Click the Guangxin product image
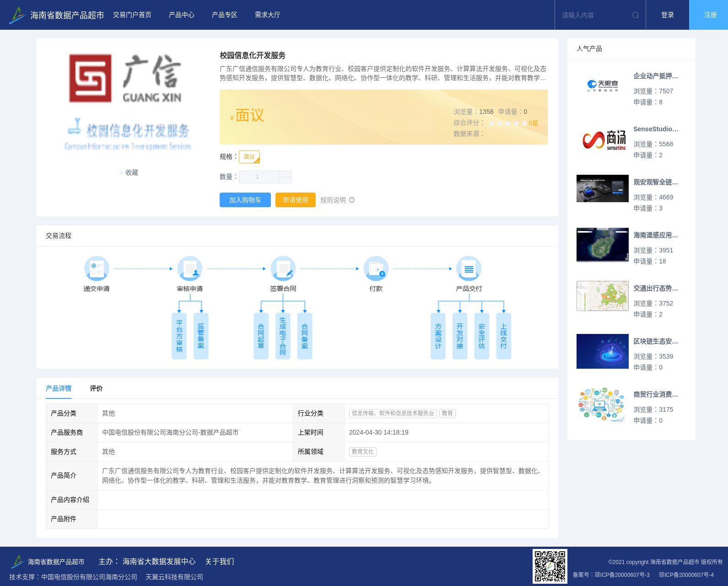 [x=128, y=102]
